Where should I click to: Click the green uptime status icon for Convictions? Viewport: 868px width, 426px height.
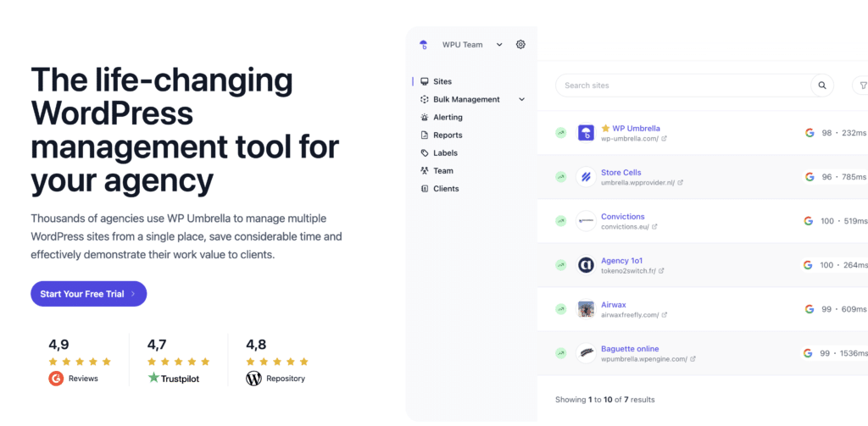[x=560, y=221]
